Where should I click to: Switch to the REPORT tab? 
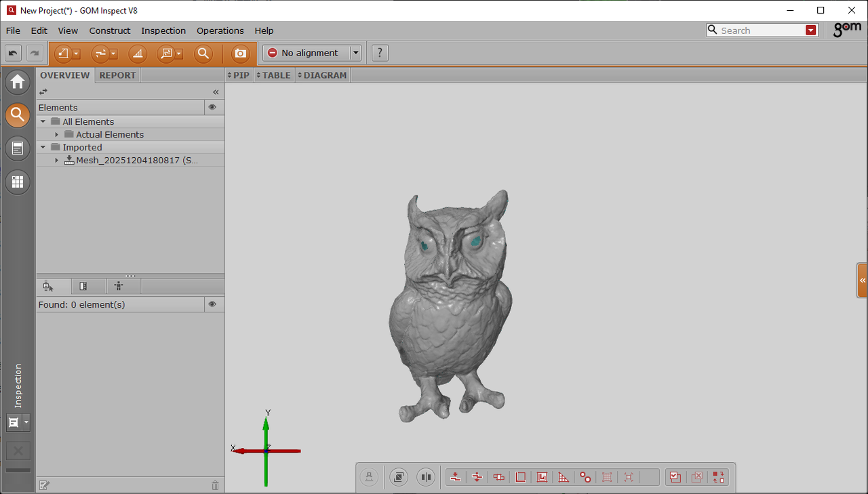[117, 75]
